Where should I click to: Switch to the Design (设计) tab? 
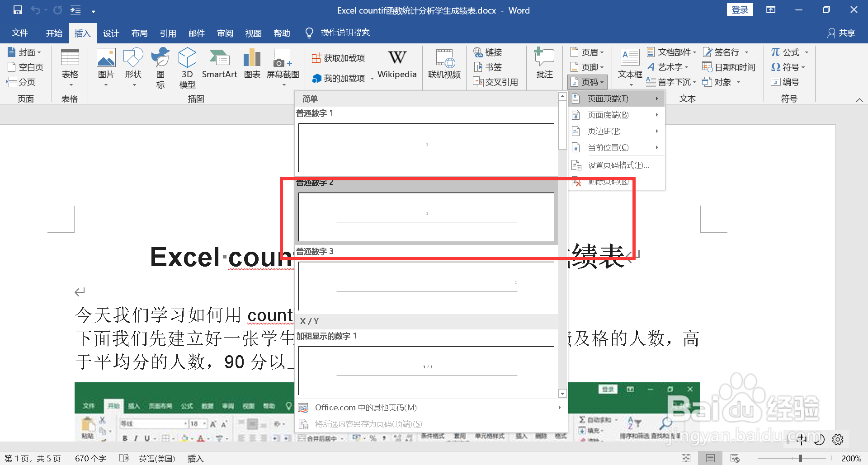111,33
